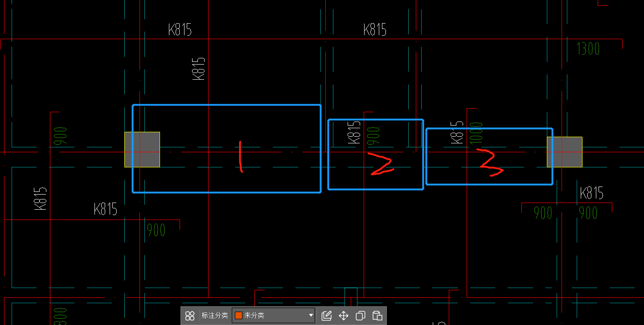
Task: Click the vertical K8 5 label beside the 1000 dimension
Action: (x=457, y=132)
